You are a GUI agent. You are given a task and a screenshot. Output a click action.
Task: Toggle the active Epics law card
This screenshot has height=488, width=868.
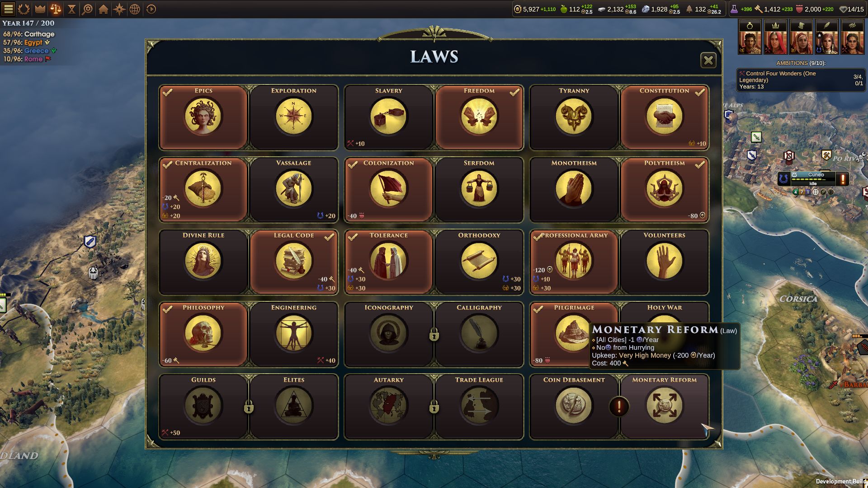point(203,117)
